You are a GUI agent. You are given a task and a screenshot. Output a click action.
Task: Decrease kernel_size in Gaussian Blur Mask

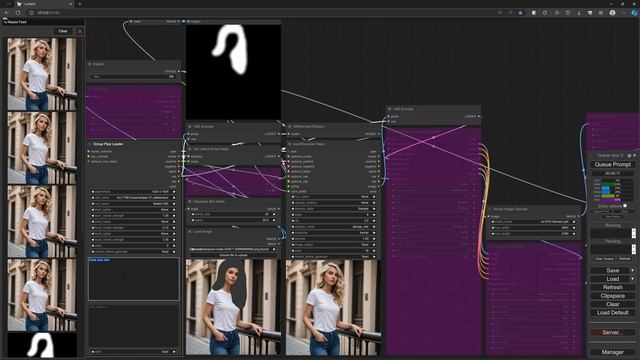click(x=193, y=214)
